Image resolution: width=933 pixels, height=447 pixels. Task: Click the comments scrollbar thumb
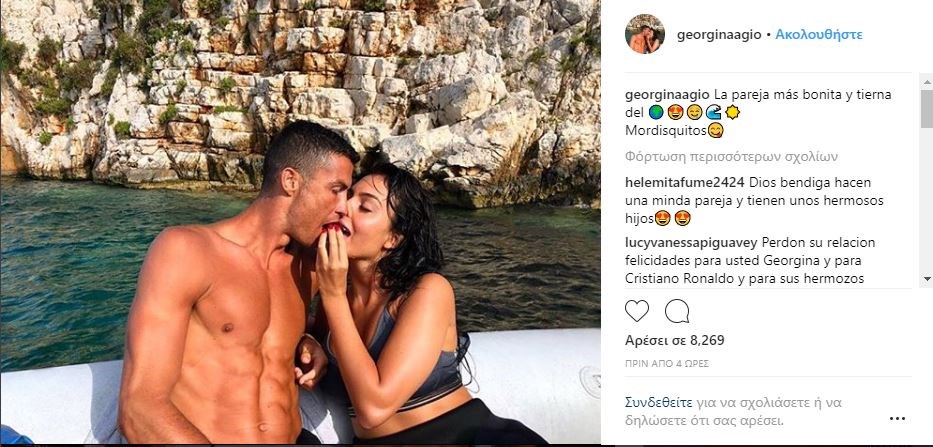pyautogui.click(x=926, y=108)
